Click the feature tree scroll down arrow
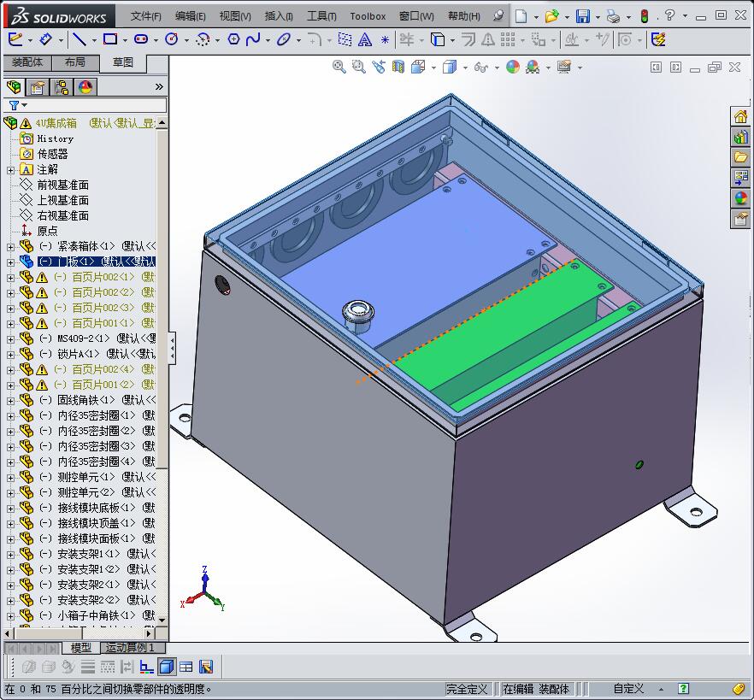The width and height of the screenshot is (754, 700). (162, 621)
